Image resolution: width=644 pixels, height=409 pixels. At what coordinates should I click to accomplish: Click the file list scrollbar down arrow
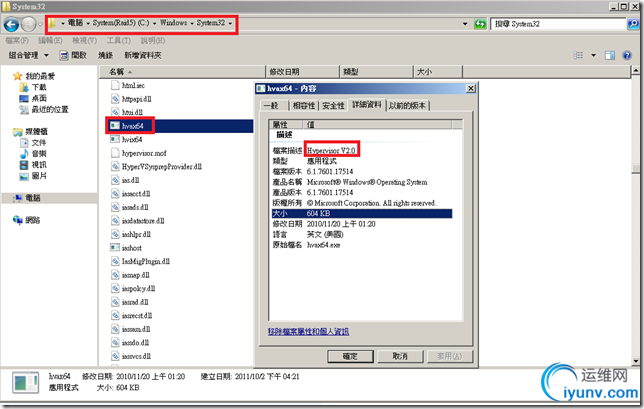[636, 361]
